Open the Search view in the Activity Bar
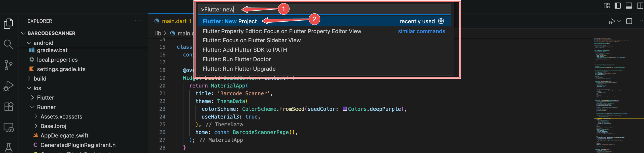Viewport: 644px width, 153px height. [x=9, y=44]
